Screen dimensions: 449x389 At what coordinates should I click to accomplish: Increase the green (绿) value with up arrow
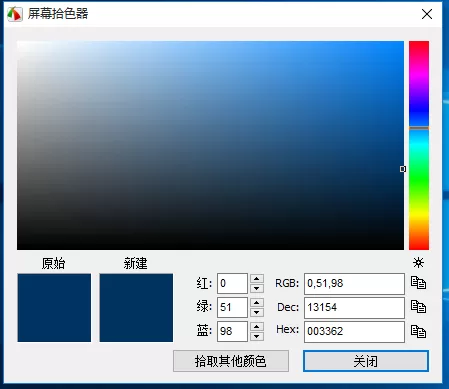pos(257,303)
